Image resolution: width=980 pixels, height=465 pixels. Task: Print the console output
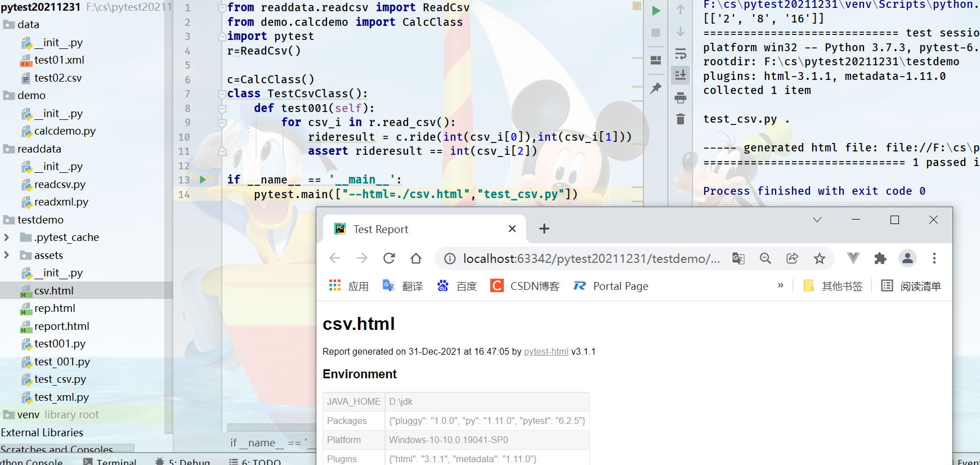click(681, 98)
